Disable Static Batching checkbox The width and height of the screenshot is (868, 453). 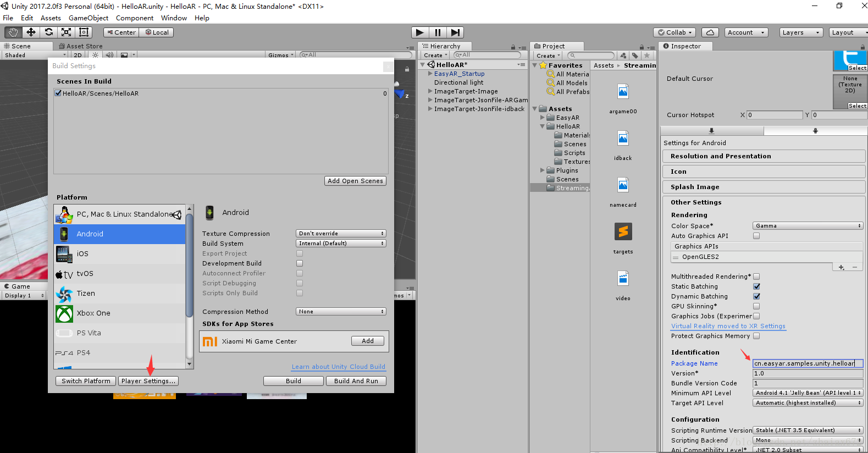(756, 286)
